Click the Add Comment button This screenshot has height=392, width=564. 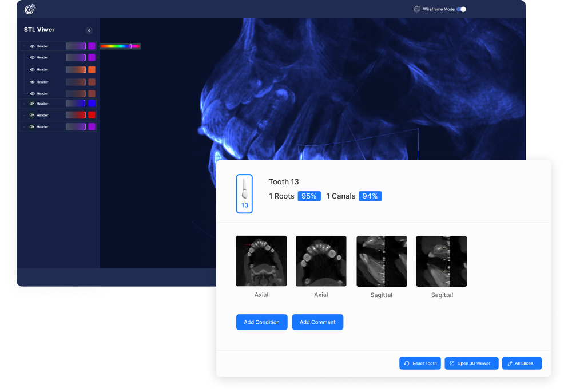(x=317, y=322)
